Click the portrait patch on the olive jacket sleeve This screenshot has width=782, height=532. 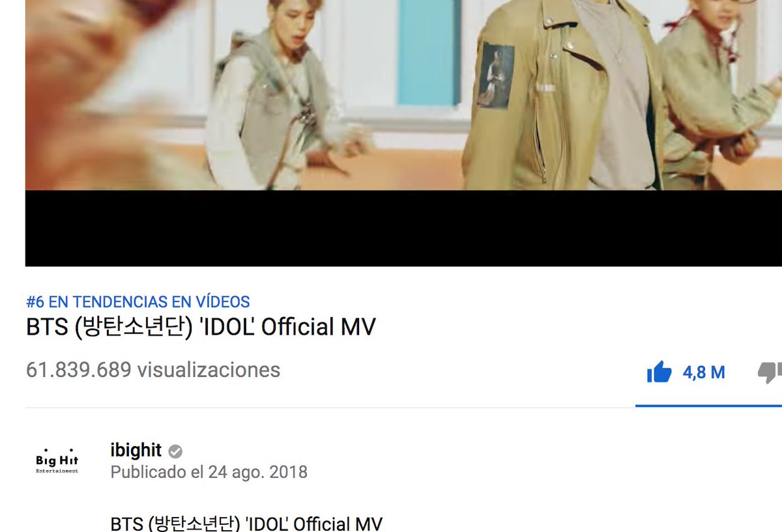point(496,75)
